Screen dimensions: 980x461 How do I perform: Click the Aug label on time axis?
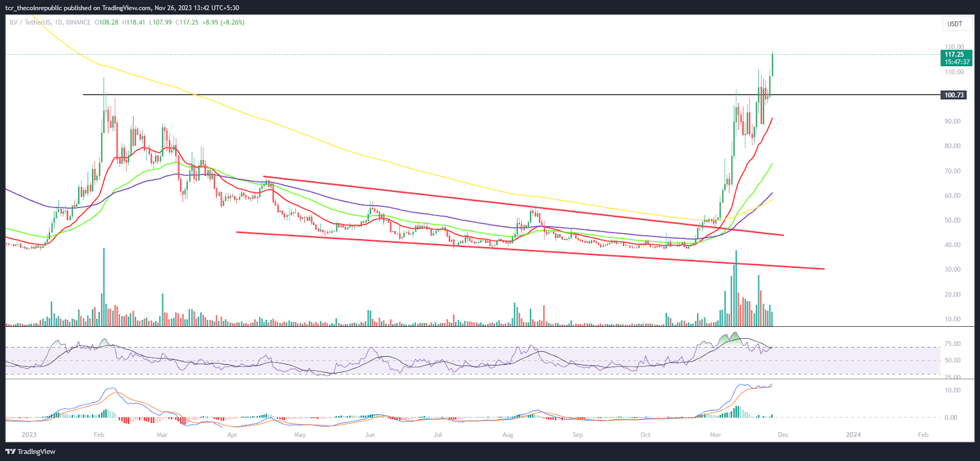click(x=508, y=435)
